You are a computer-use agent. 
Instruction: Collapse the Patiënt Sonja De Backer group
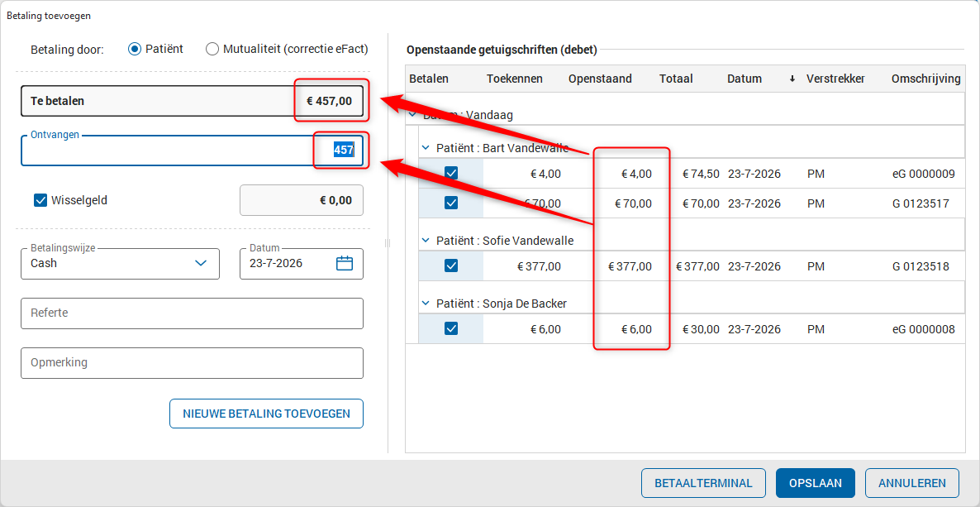(426, 303)
